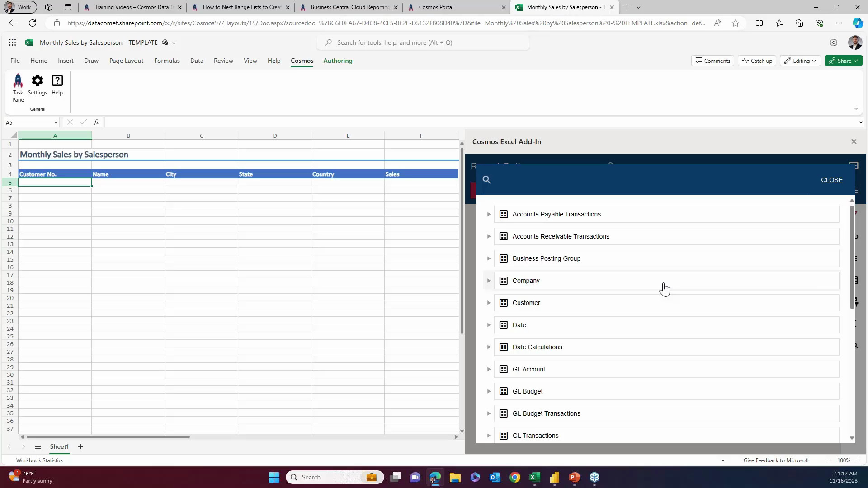Viewport: 868px width, 488px height.
Task: Click inside the add-in search field
Action: pos(633,180)
